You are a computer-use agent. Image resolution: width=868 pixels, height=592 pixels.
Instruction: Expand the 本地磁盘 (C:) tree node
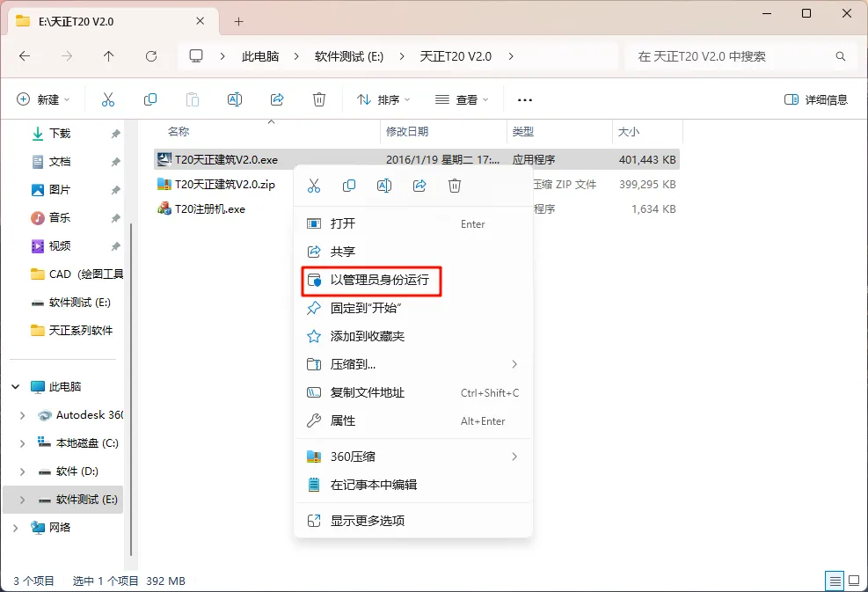[22, 443]
